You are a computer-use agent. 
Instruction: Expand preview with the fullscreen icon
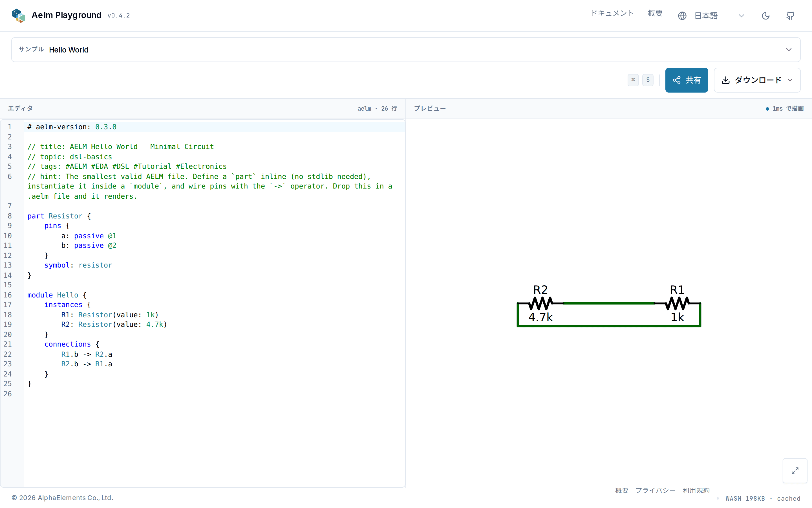point(795,471)
